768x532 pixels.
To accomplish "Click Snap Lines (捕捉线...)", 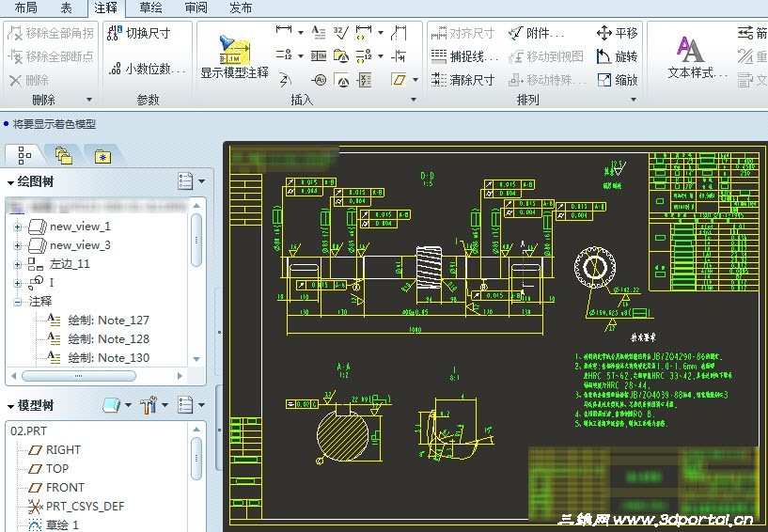I will point(464,56).
